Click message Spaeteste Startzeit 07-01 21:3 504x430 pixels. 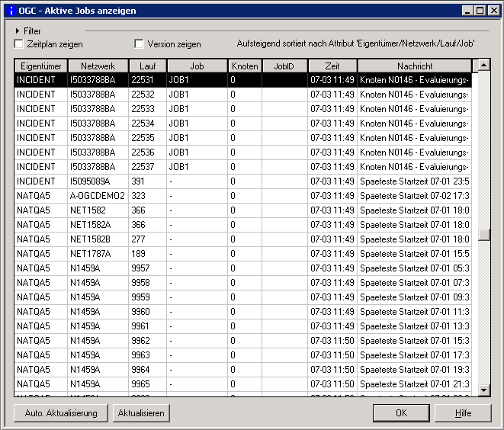click(x=414, y=383)
